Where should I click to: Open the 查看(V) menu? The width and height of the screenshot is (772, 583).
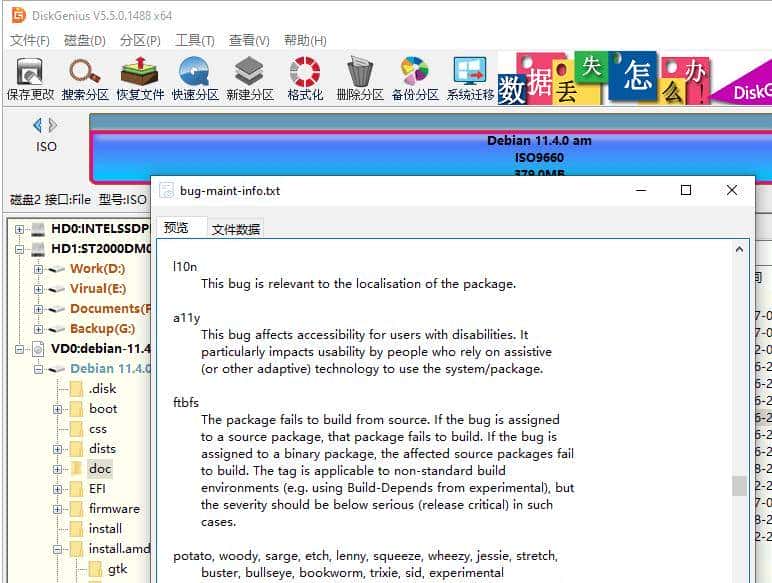[x=249, y=40]
